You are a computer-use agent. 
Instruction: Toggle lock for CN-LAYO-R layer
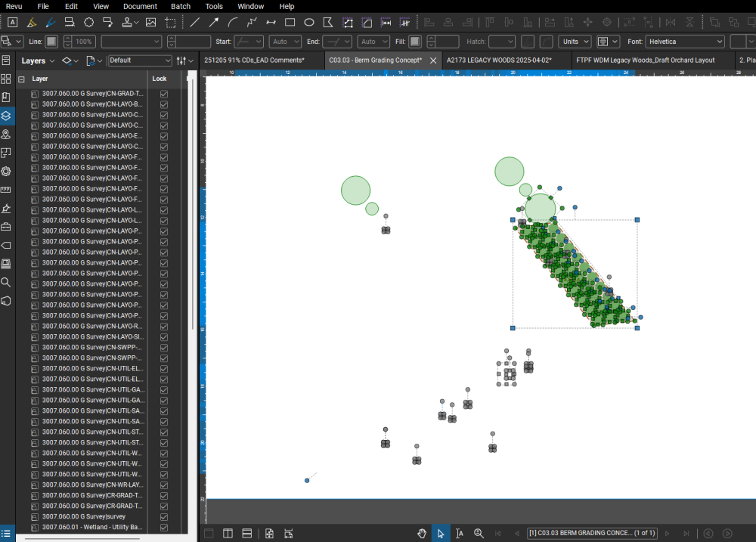pyautogui.click(x=164, y=327)
